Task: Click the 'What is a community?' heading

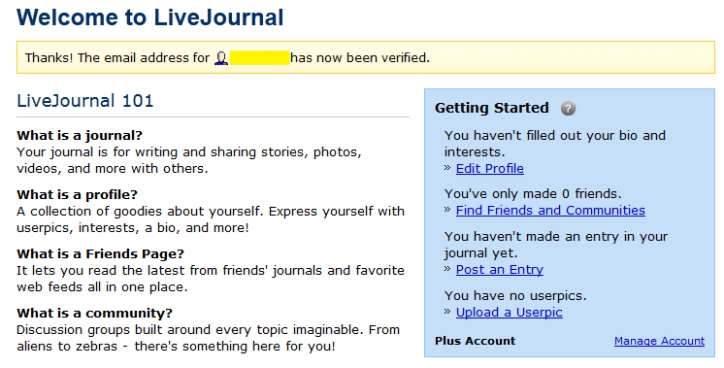Action: [95, 313]
